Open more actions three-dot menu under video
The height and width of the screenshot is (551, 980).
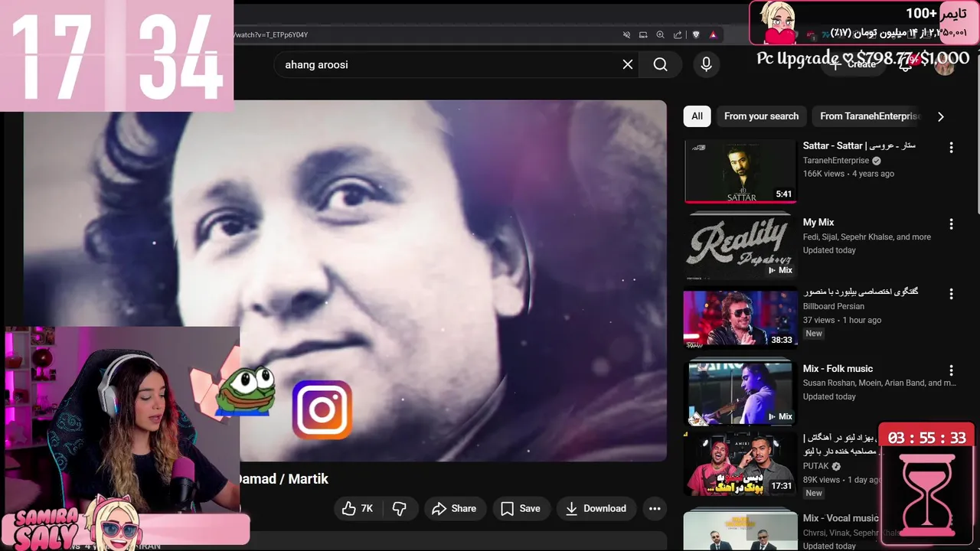[x=655, y=508]
